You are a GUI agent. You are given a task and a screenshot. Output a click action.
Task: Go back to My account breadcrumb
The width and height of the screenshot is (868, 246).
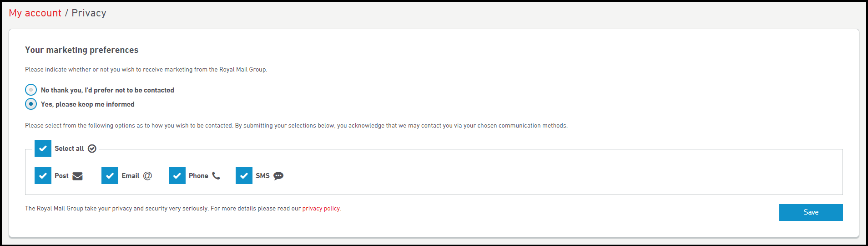point(35,13)
